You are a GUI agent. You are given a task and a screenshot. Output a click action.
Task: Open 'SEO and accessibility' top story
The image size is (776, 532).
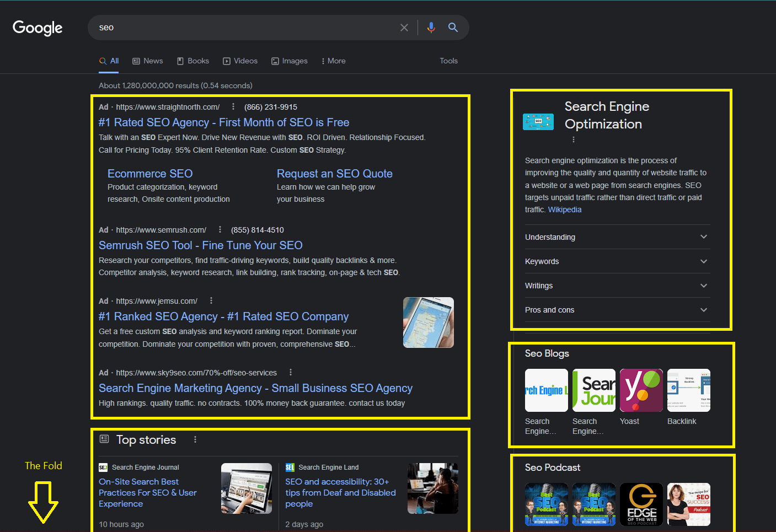click(x=340, y=493)
